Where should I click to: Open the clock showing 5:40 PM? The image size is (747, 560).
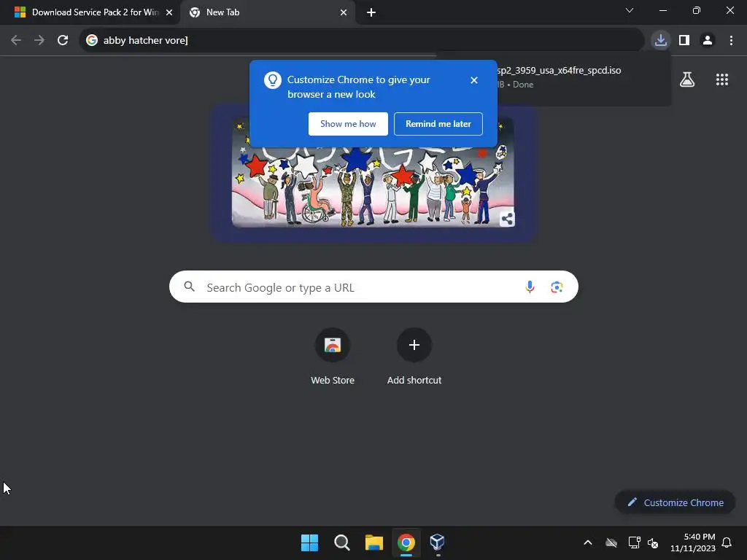(693, 542)
